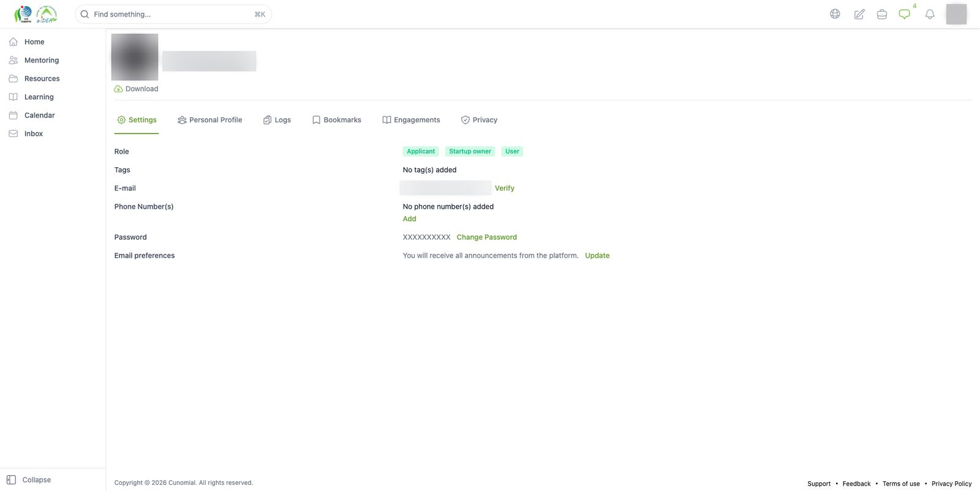Viewport: 980px width, 491px height.
Task: Go to Home in sidebar
Action: (x=34, y=42)
